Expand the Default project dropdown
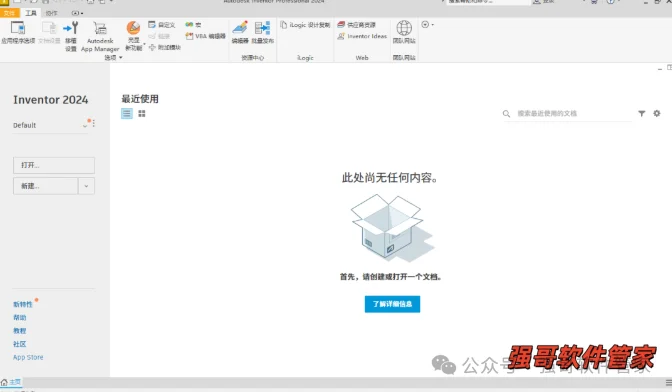The height and width of the screenshot is (392, 672). (84, 126)
